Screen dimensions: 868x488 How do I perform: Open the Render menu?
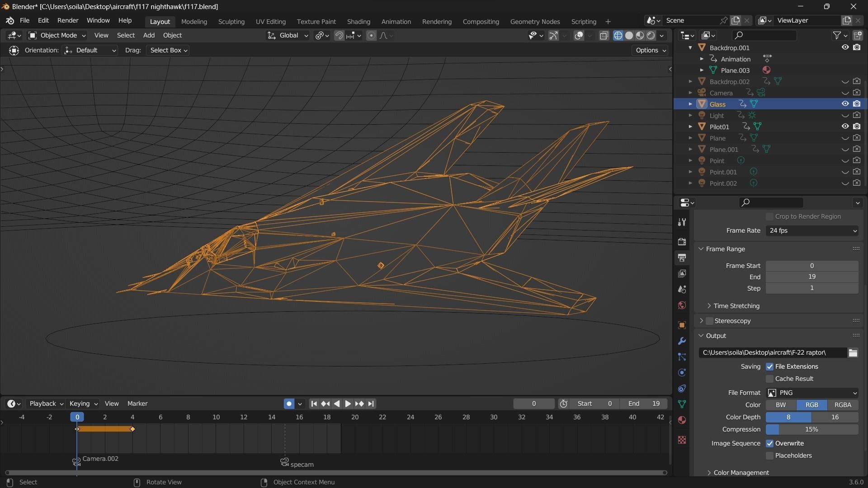(67, 20)
